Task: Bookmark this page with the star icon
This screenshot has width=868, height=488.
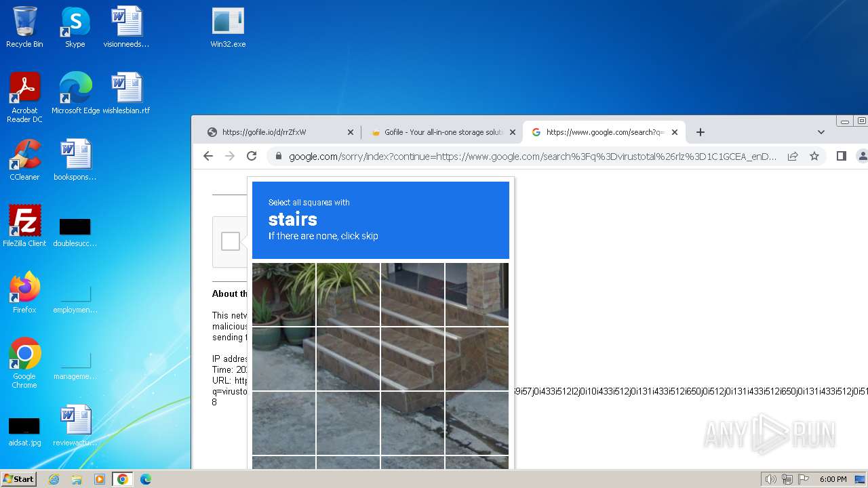Action: [x=814, y=156]
